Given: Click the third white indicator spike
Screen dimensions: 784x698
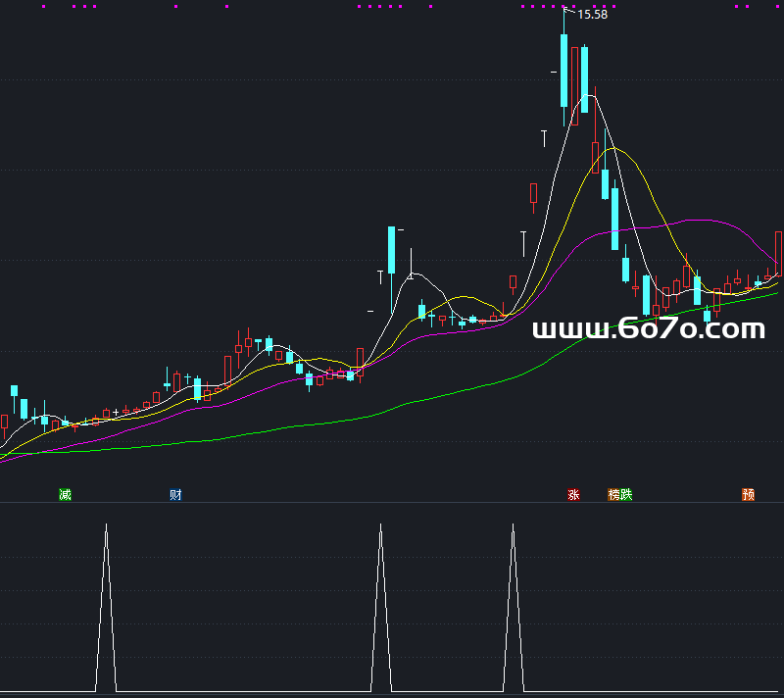Looking at the screenshot, I should coord(513,608).
